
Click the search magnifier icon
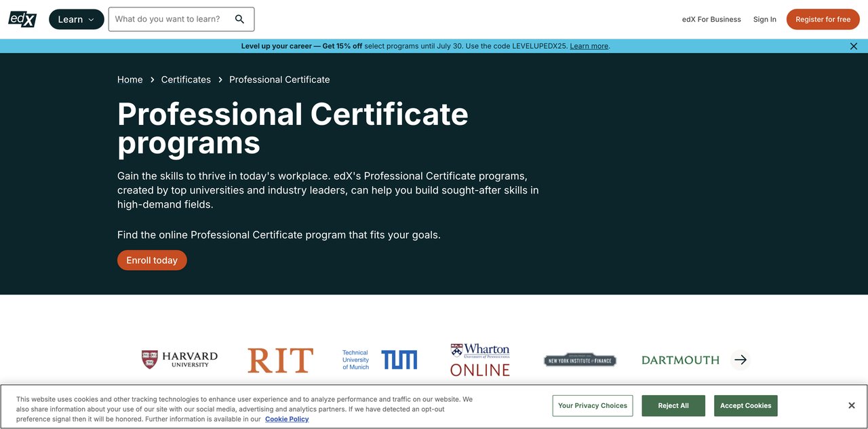239,19
